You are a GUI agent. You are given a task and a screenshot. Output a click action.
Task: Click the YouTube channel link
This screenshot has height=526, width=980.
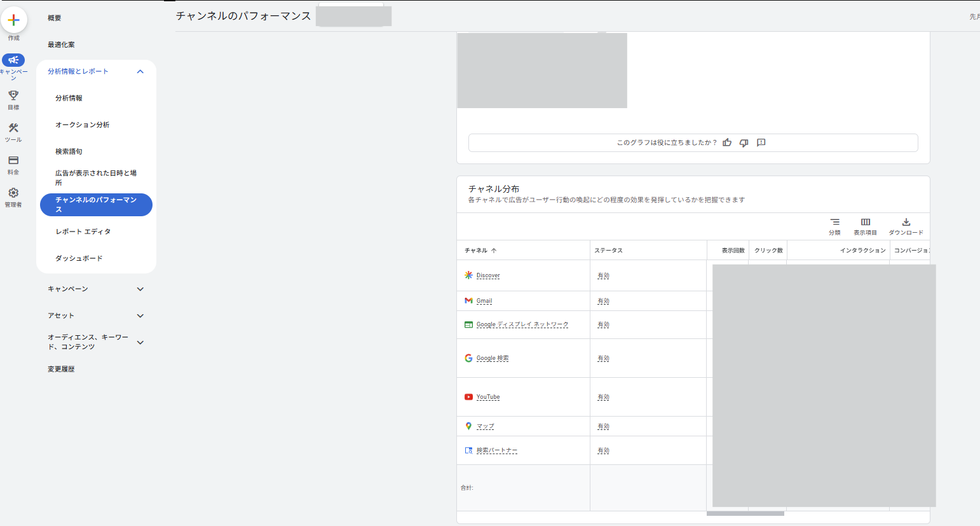(x=488, y=397)
